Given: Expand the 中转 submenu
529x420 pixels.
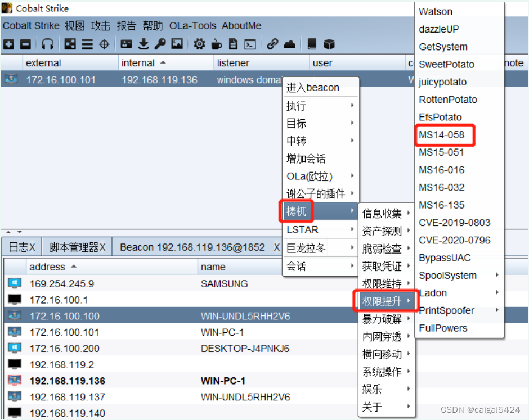Looking at the screenshot, I should click(321, 141).
